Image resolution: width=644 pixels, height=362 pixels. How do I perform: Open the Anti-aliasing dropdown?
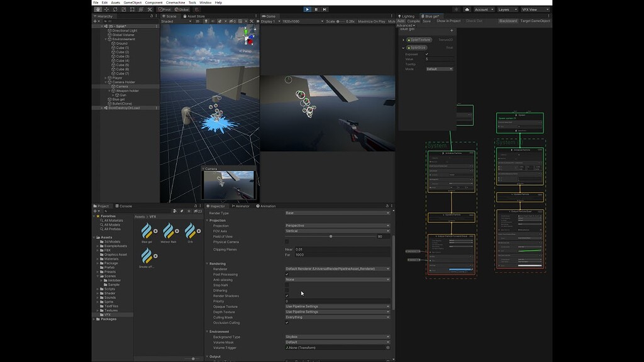coord(336,280)
